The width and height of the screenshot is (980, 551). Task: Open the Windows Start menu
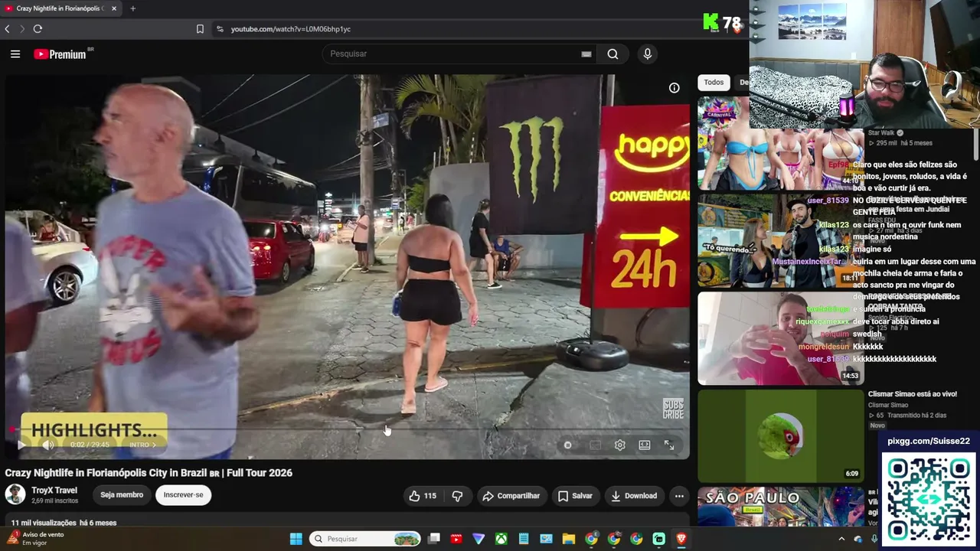click(296, 539)
